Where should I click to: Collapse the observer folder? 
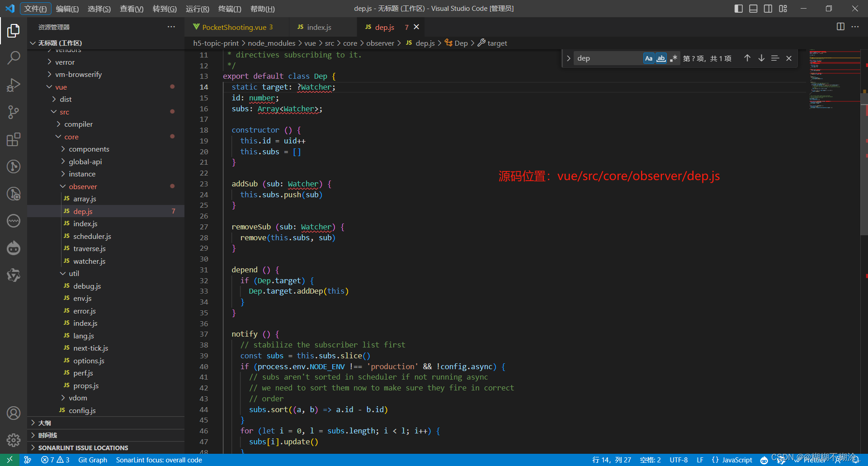(x=63, y=186)
